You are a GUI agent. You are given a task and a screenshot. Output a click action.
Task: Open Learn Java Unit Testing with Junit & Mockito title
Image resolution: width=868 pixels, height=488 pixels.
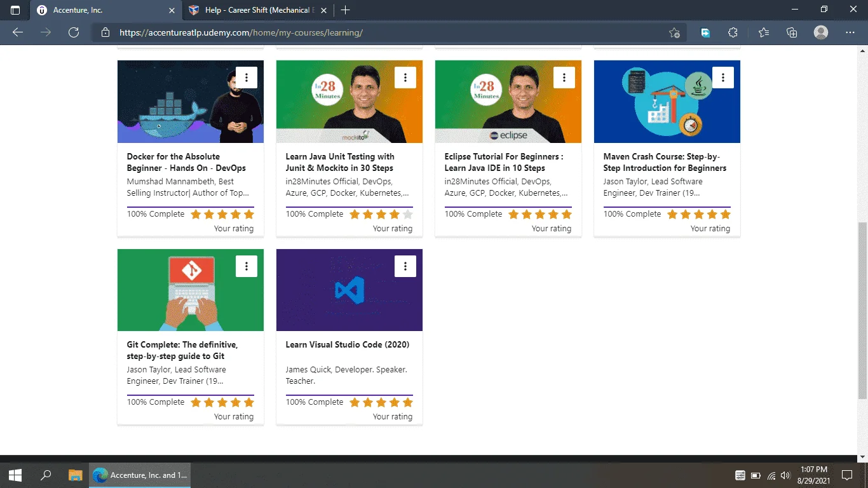tap(340, 162)
